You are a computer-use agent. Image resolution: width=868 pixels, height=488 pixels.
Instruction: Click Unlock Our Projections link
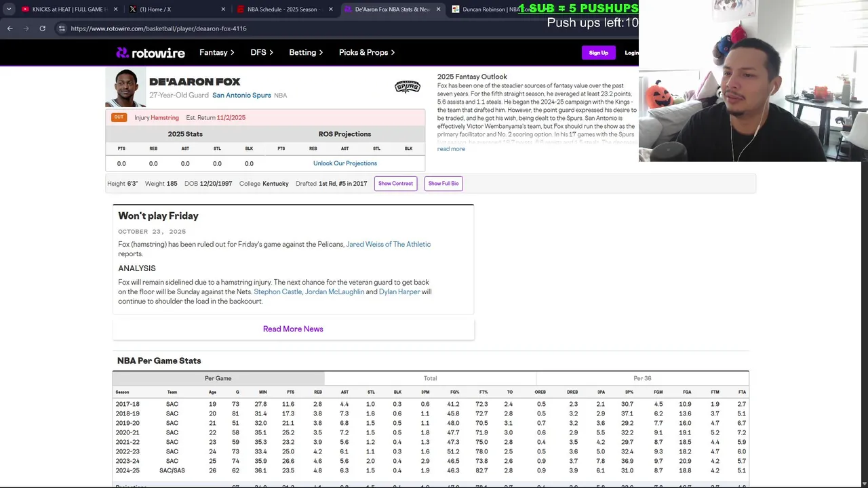tap(345, 163)
